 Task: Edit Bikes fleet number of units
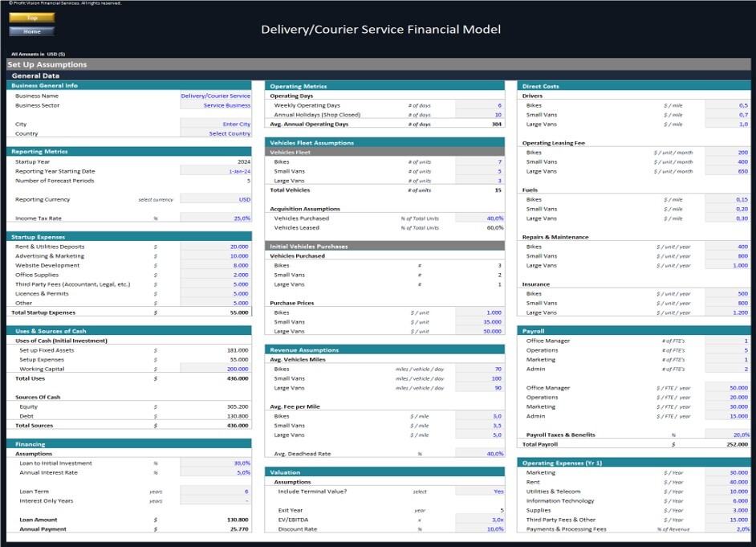tap(479, 161)
